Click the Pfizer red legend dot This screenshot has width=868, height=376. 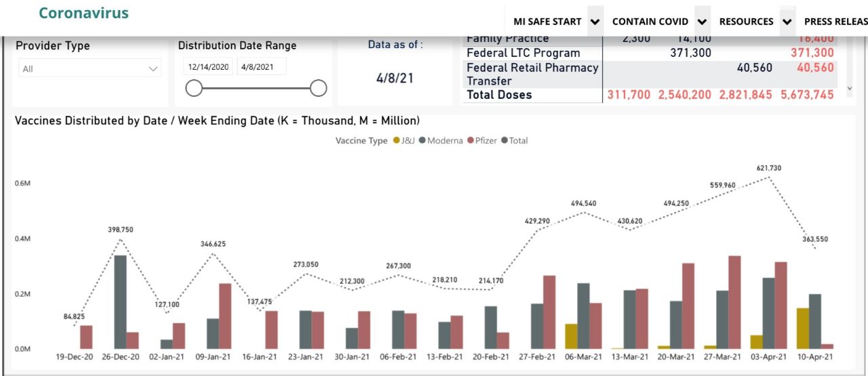coord(471,141)
